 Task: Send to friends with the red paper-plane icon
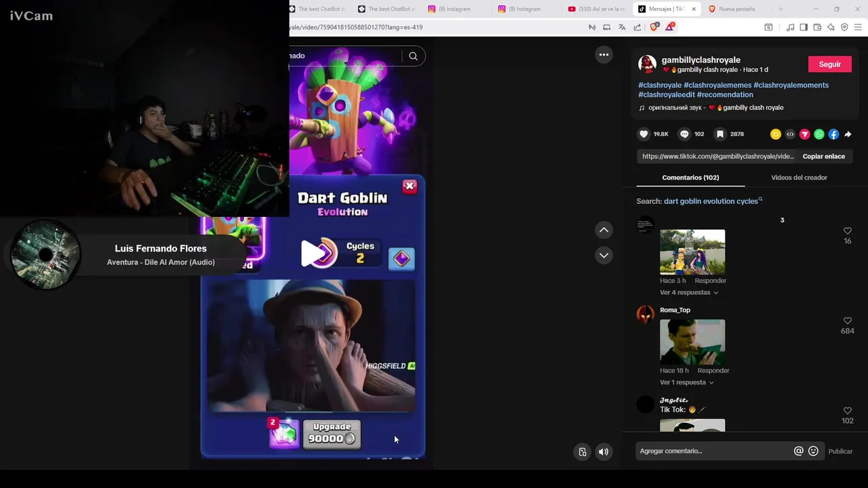click(804, 134)
